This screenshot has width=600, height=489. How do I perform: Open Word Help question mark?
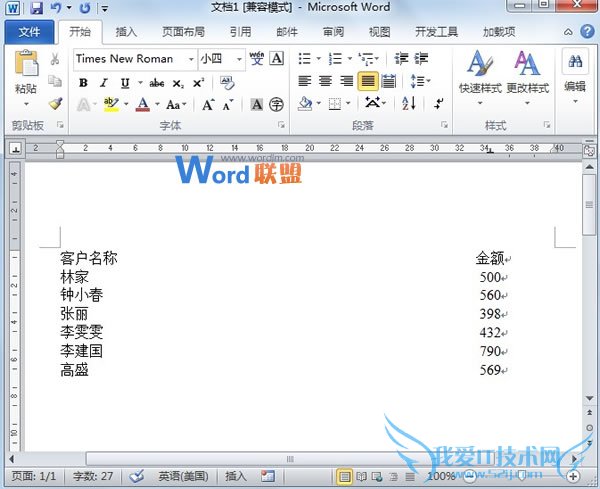click(587, 31)
